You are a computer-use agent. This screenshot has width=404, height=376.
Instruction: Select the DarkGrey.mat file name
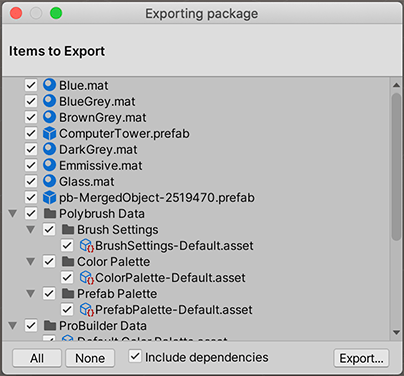tap(98, 149)
